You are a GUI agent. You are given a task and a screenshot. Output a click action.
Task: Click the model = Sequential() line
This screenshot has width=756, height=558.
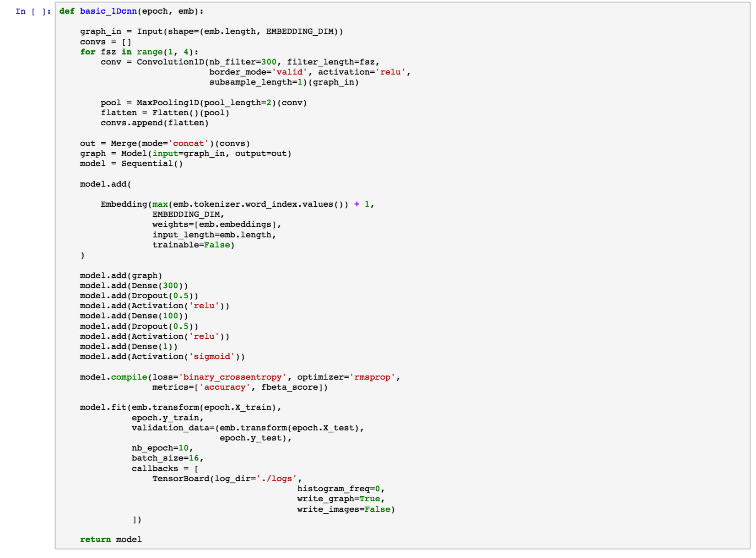[x=131, y=164]
